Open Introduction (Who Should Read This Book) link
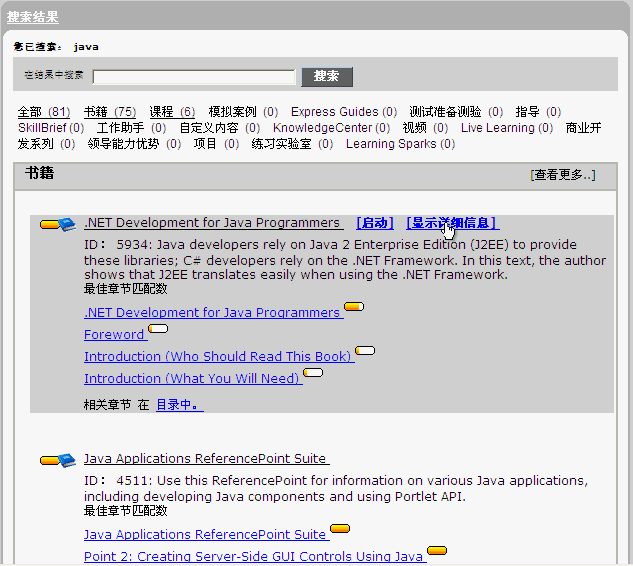Viewport: 633px width, 566px height. coord(219,357)
